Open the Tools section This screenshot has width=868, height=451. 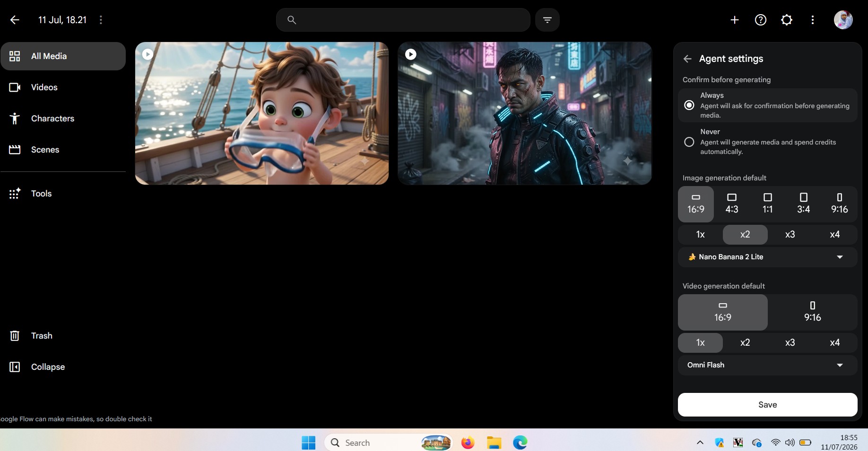coord(63,194)
